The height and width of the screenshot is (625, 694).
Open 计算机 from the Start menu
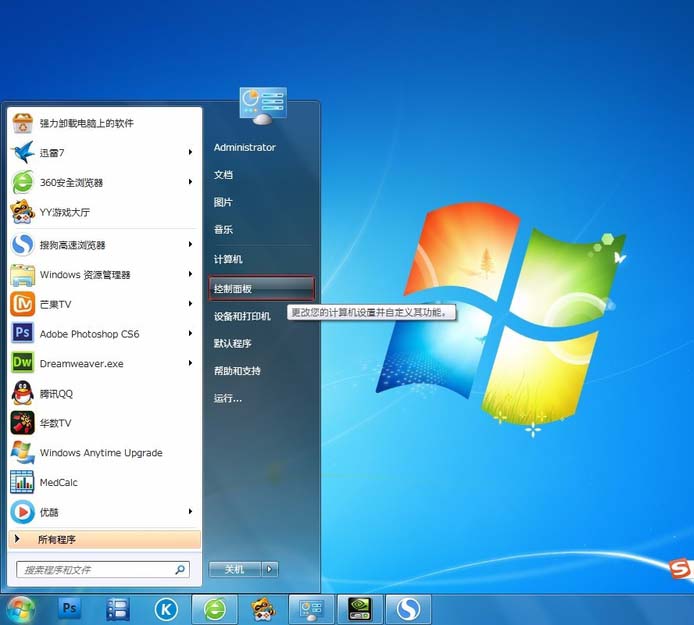pyautogui.click(x=228, y=259)
